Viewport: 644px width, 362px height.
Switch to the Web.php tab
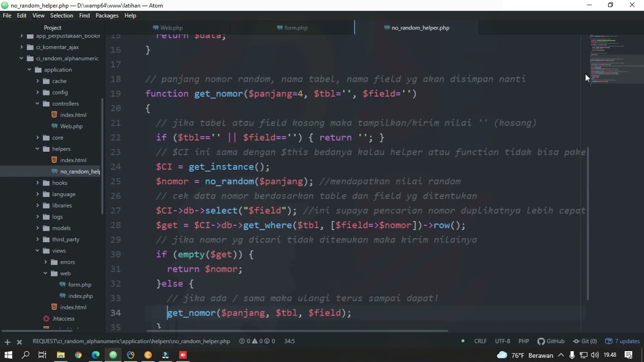[x=168, y=28]
